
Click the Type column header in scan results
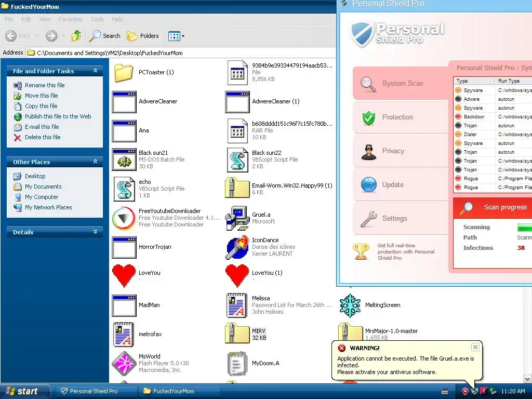coord(474,81)
